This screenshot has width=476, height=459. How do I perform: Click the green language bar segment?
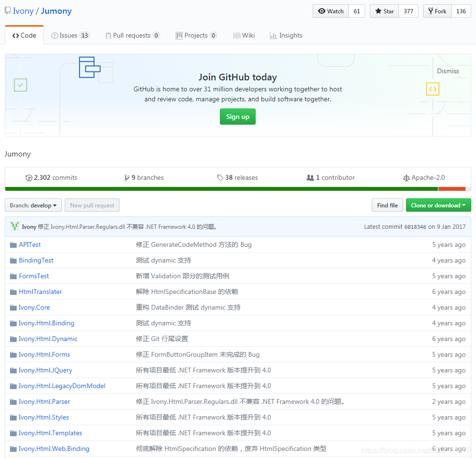222,189
